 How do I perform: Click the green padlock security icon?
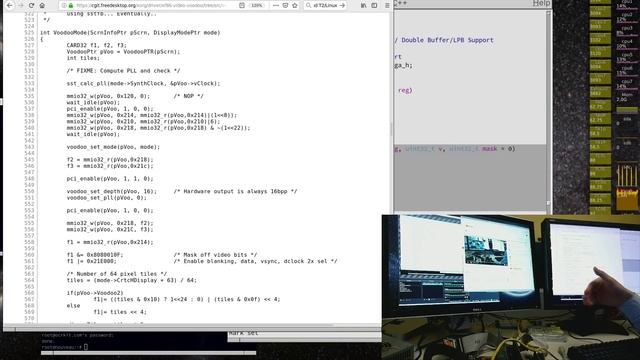(x=71, y=5)
